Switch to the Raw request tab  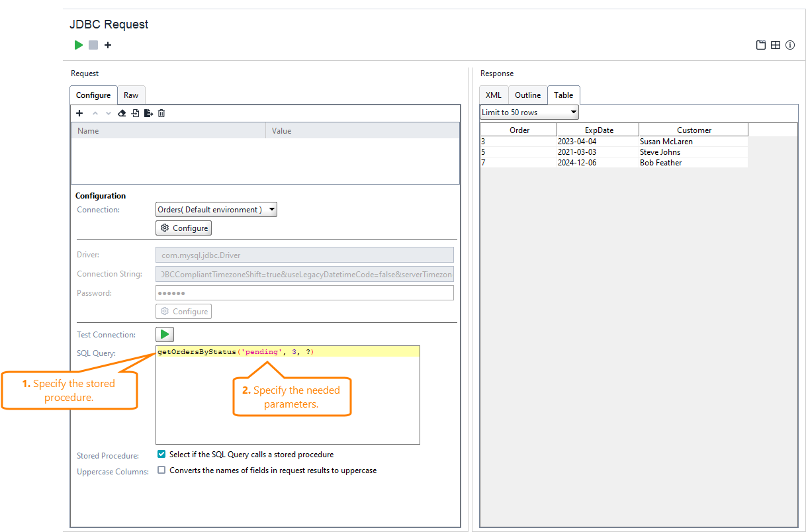coord(131,95)
